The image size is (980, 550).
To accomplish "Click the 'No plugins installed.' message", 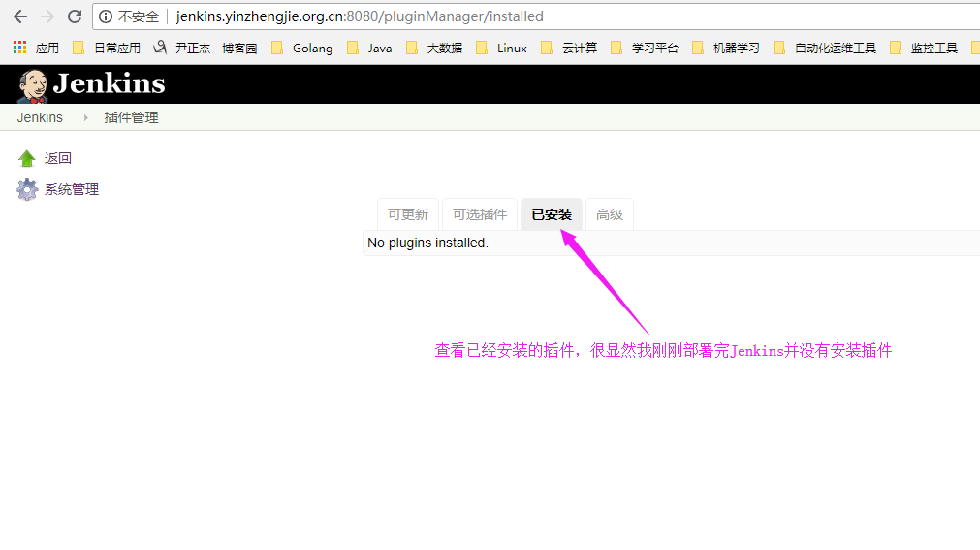I will [428, 243].
